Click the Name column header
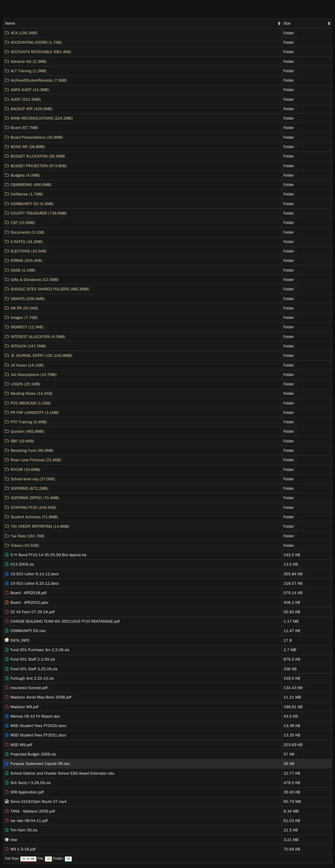Viewport: 335px width, 868px height. (10, 24)
